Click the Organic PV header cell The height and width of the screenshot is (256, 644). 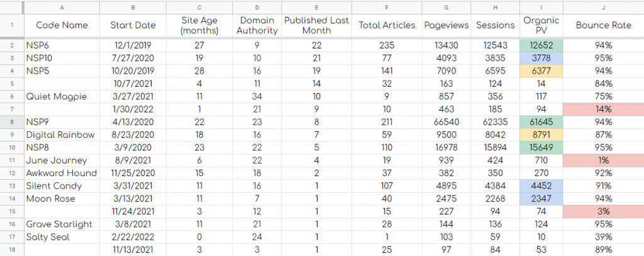[x=541, y=25]
